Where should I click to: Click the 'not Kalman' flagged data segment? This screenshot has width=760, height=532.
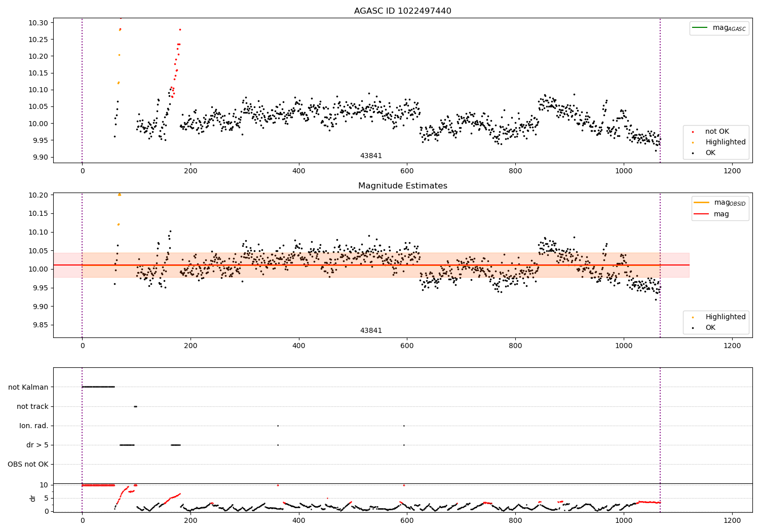tap(98, 387)
